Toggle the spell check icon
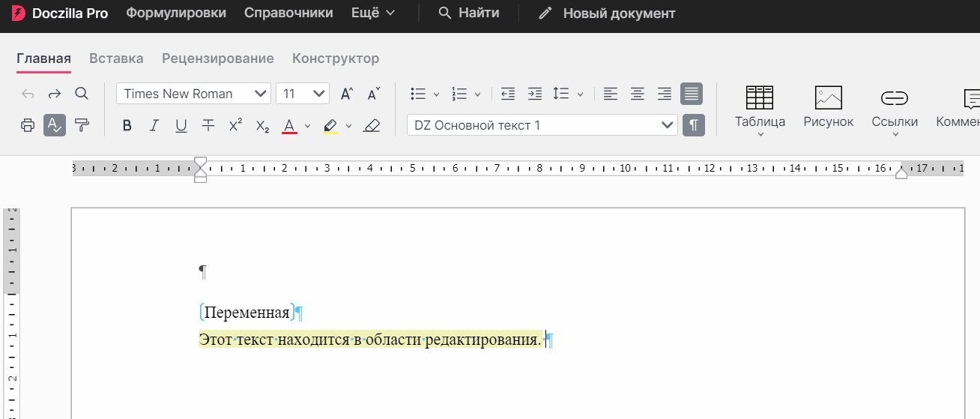Screen dimensions: 980x419 (x=55, y=125)
